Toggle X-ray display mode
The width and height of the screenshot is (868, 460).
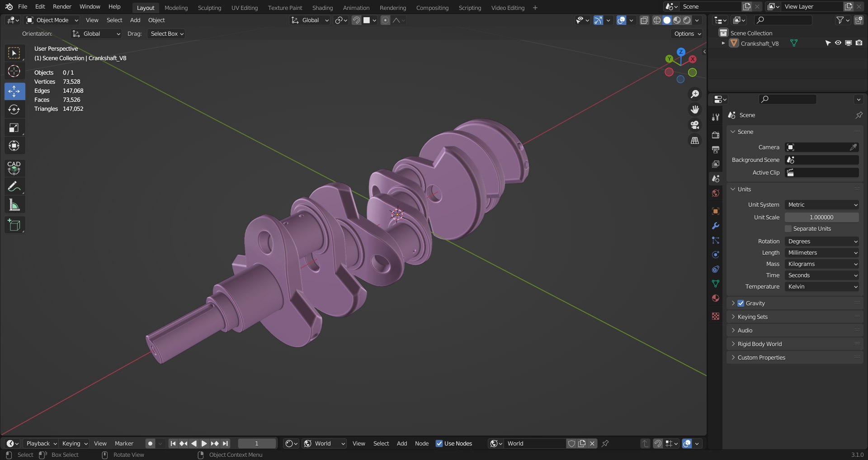point(644,20)
